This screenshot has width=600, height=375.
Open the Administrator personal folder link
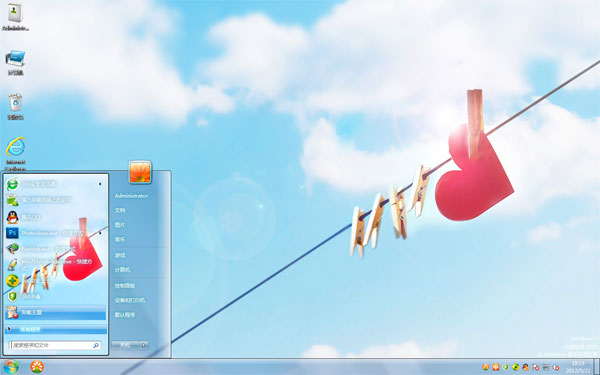click(x=131, y=196)
